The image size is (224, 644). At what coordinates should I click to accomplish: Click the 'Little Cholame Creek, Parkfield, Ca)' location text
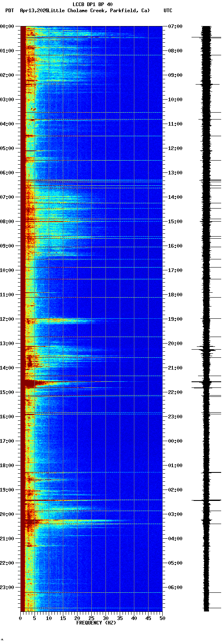click(x=99, y=11)
